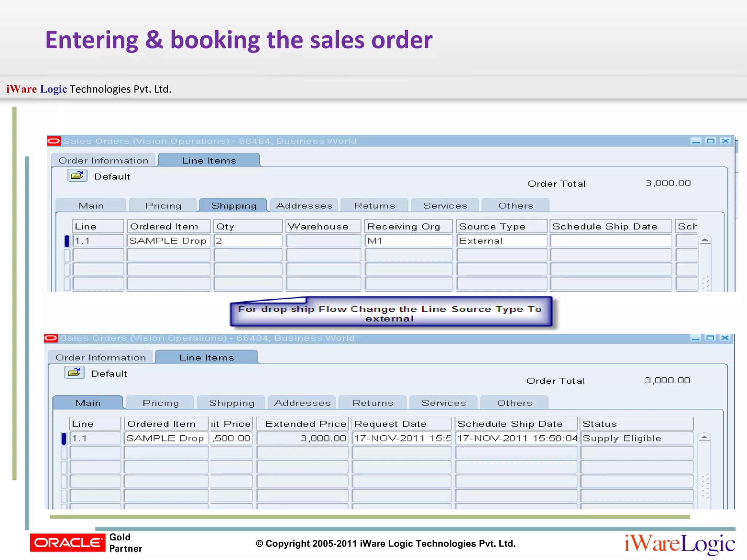Viewport: 747px width, 560px height.
Task: Open folder icon beside Default in upper window
Action: pos(77,176)
